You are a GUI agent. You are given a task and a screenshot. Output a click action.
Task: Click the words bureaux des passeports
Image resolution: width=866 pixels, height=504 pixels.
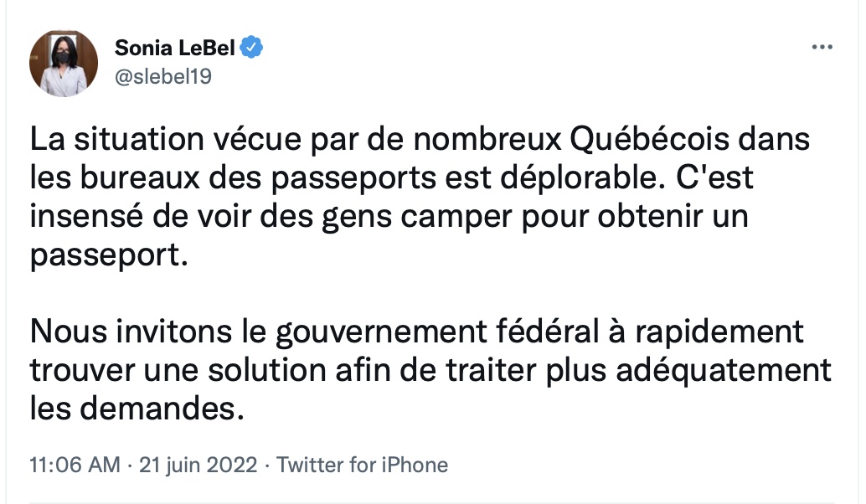coord(259,178)
